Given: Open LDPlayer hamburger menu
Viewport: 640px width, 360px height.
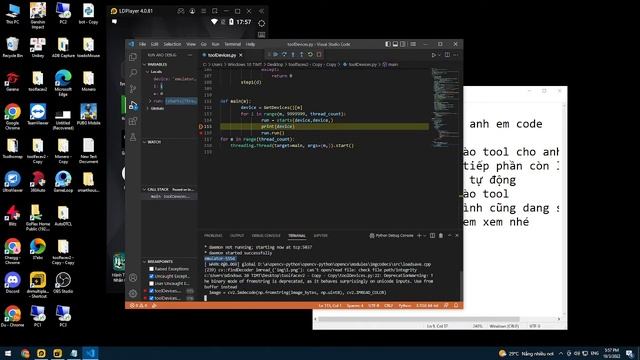Looking at the screenshot, I should click(x=203, y=11).
